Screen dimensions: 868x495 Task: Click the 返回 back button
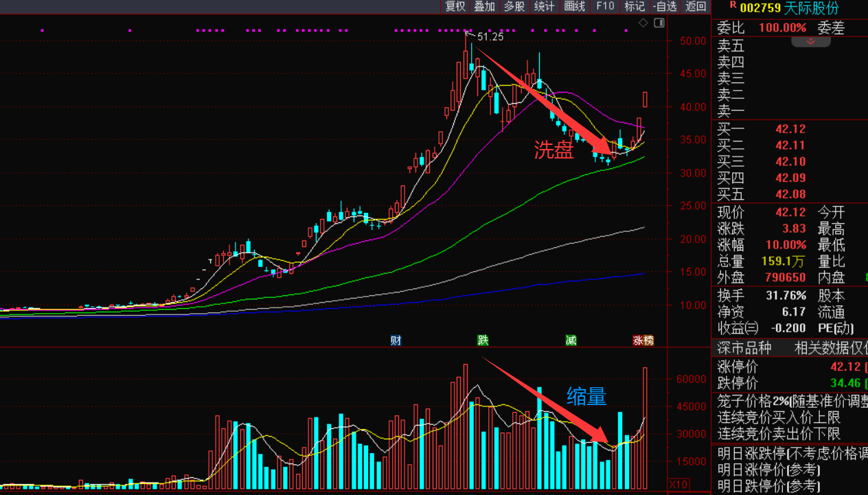(x=696, y=6)
